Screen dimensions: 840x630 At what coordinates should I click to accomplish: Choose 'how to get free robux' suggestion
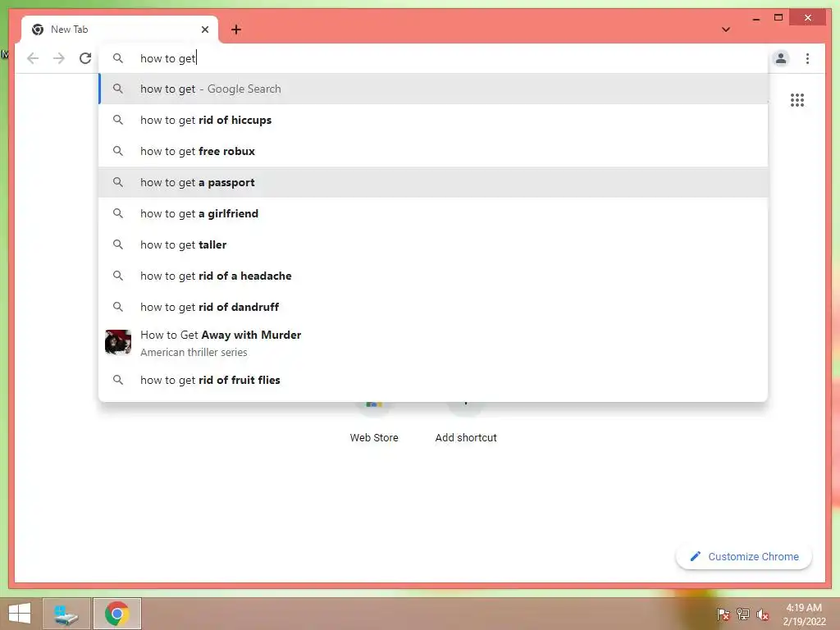[433, 151]
